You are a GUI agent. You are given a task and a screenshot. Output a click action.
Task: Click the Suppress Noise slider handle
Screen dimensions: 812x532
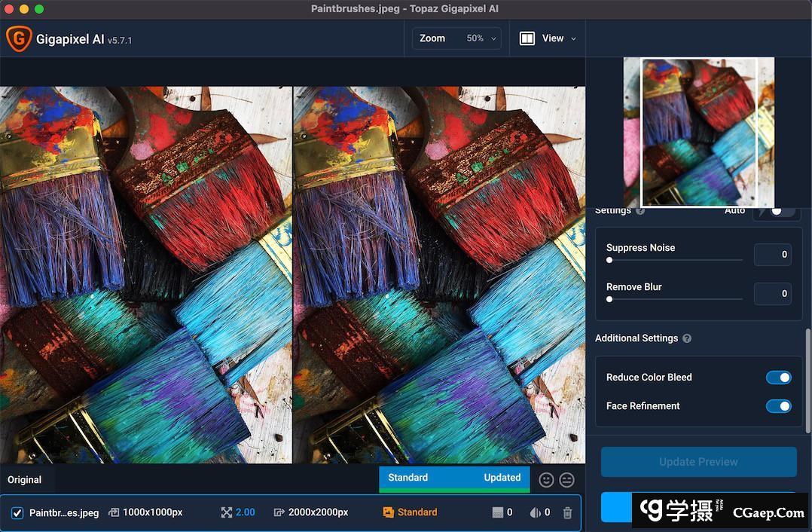point(609,260)
